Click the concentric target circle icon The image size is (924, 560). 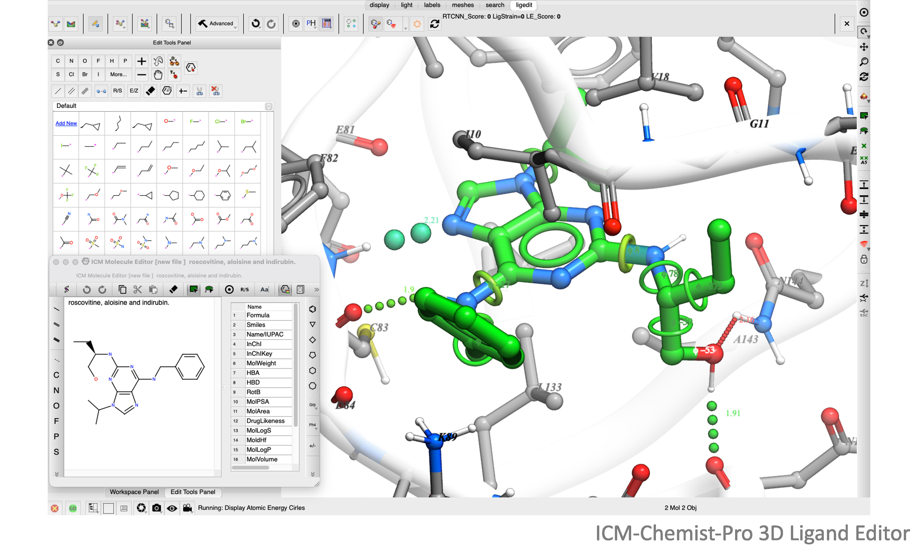(x=296, y=24)
